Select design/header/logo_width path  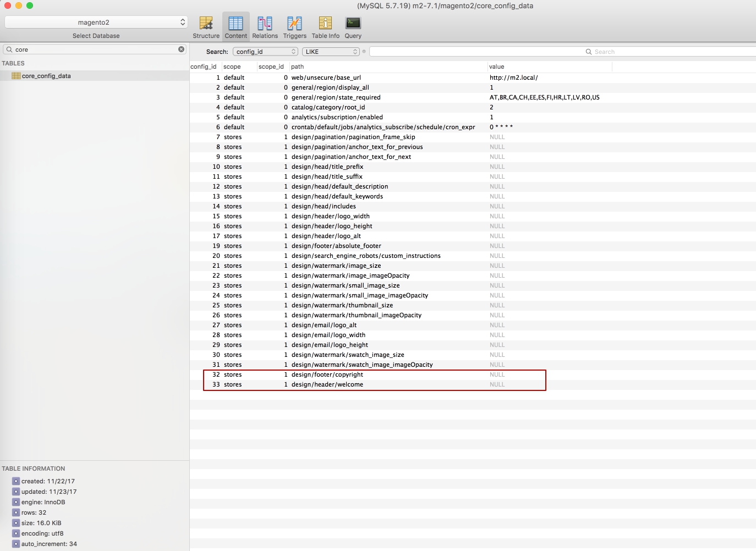[x=331, y=216]
